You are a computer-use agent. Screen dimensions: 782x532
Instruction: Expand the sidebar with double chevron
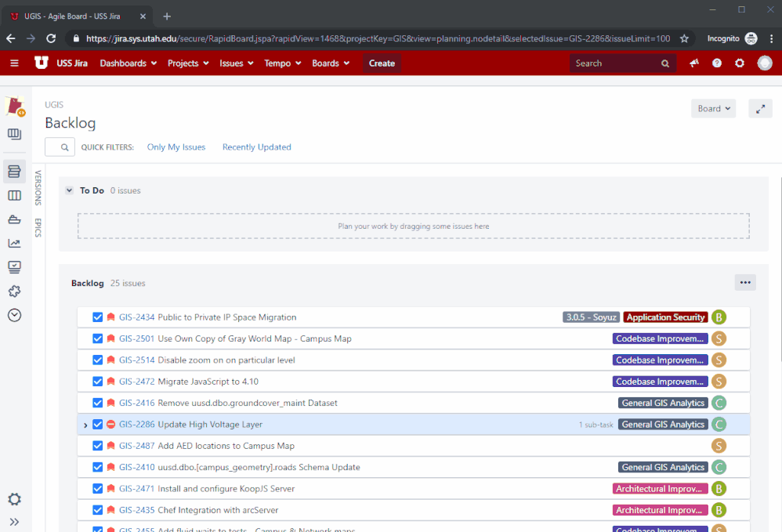pyautogui.click(x=14, y=522)
